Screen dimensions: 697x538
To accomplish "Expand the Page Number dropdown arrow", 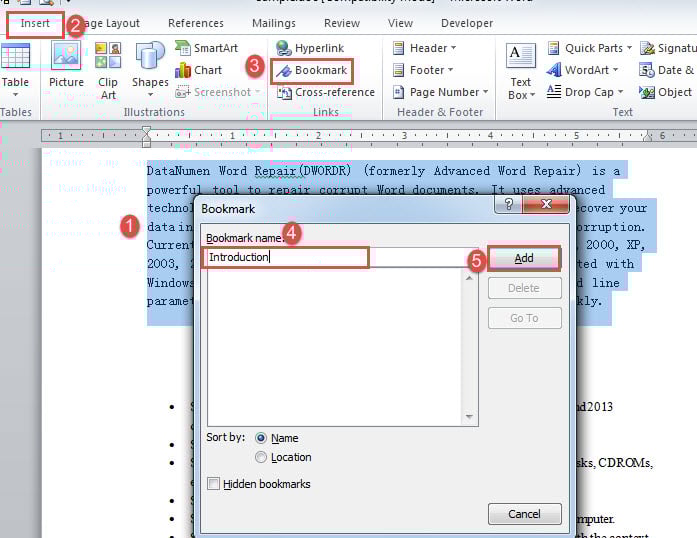I will [485, 92].
